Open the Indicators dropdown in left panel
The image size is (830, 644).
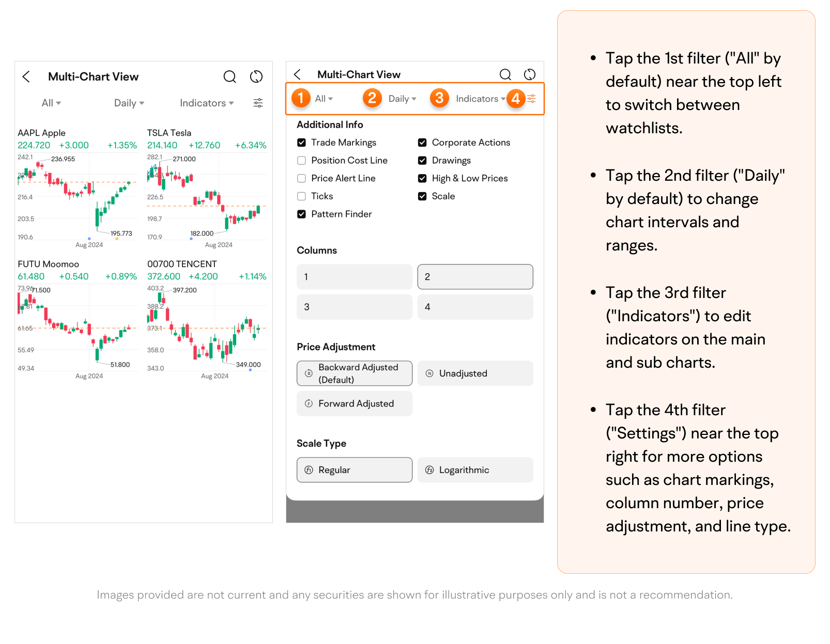pyautogui.click(x=207, y=103)
